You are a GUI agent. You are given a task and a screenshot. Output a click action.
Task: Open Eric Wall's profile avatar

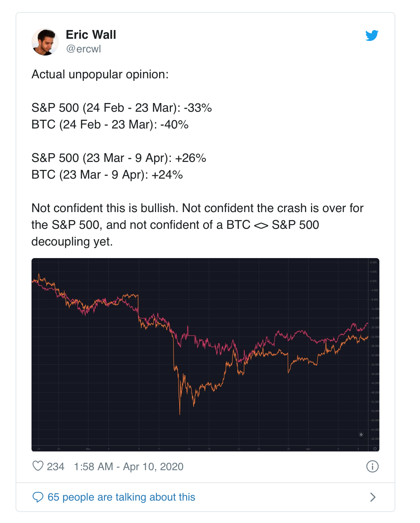click(45, 42)
